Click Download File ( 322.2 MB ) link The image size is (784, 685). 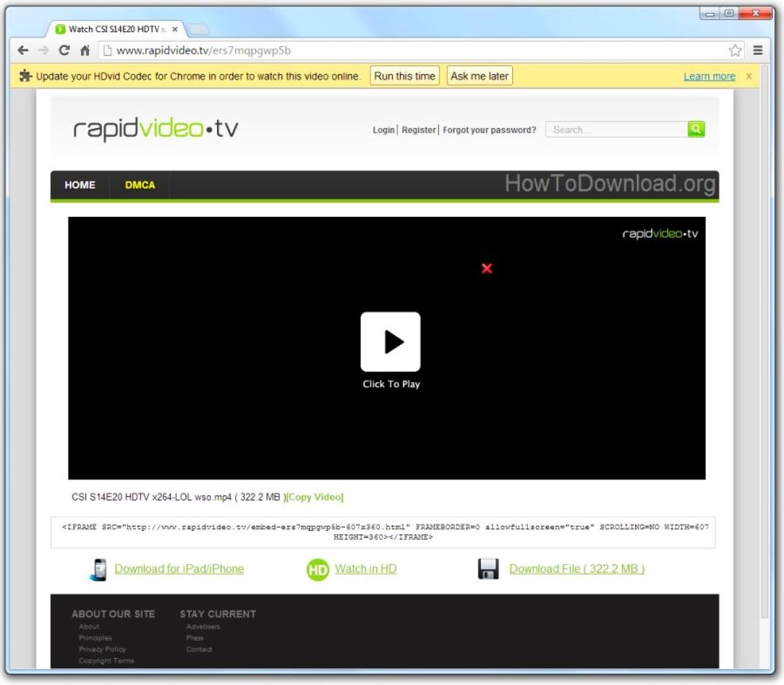(576, 568)
